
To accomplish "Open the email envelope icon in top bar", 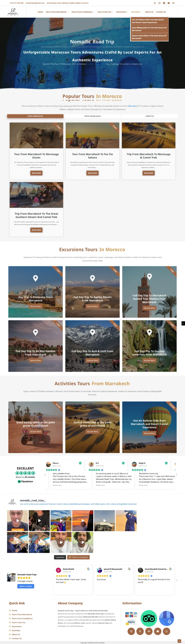I will (169, 3).
